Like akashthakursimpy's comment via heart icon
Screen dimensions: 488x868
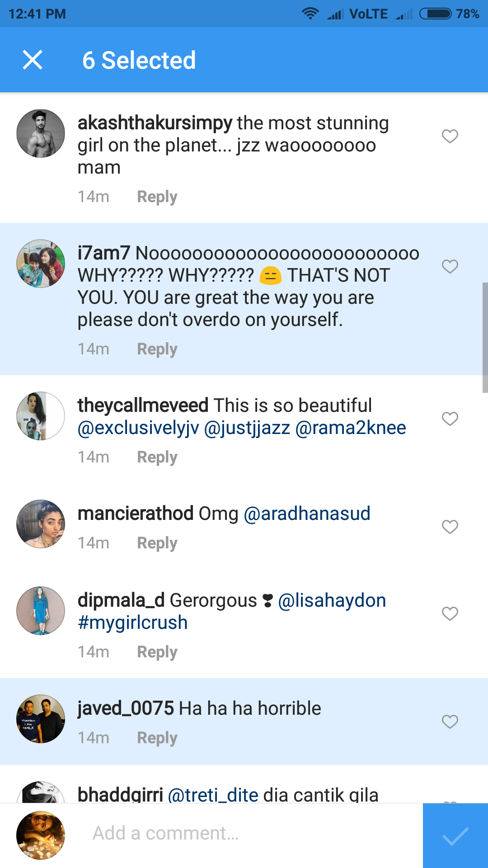450,135
